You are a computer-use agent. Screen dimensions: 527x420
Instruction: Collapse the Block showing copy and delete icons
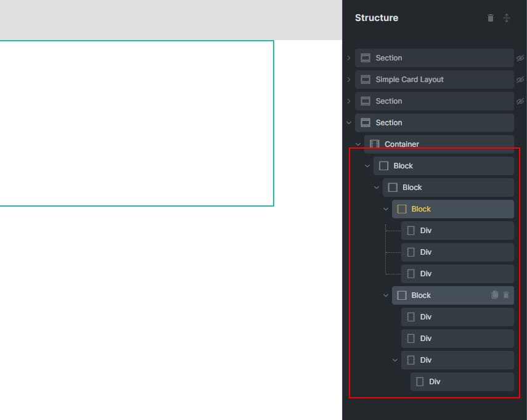click(385, 295)
